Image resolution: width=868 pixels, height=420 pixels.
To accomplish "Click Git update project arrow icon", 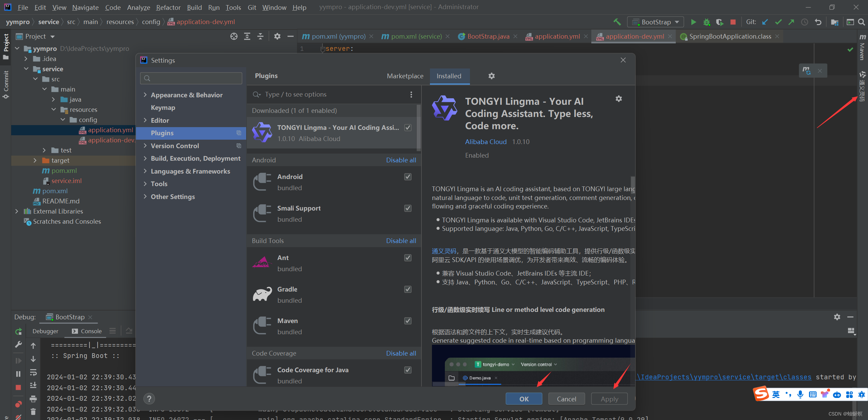I will coord(765,22).
